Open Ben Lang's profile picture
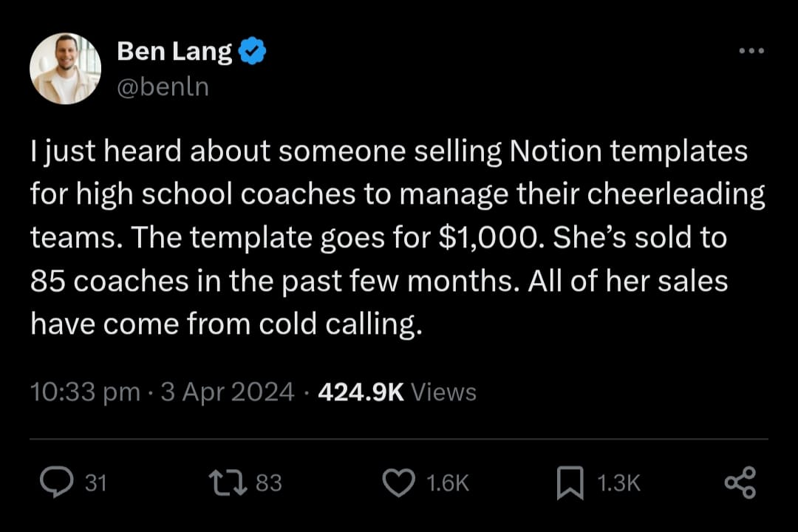The width and height of the screenshot is (798, 532). (x=65, y=69)
